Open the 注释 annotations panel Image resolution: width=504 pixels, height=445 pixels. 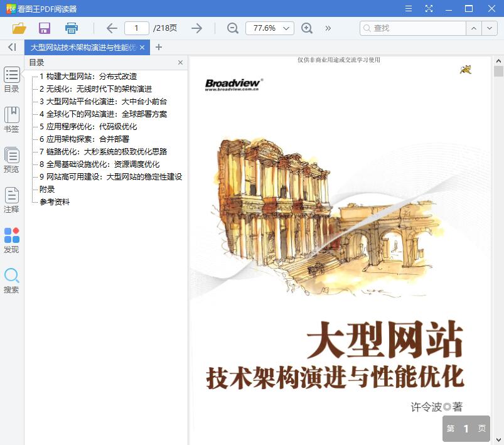(x=11, y=201)
